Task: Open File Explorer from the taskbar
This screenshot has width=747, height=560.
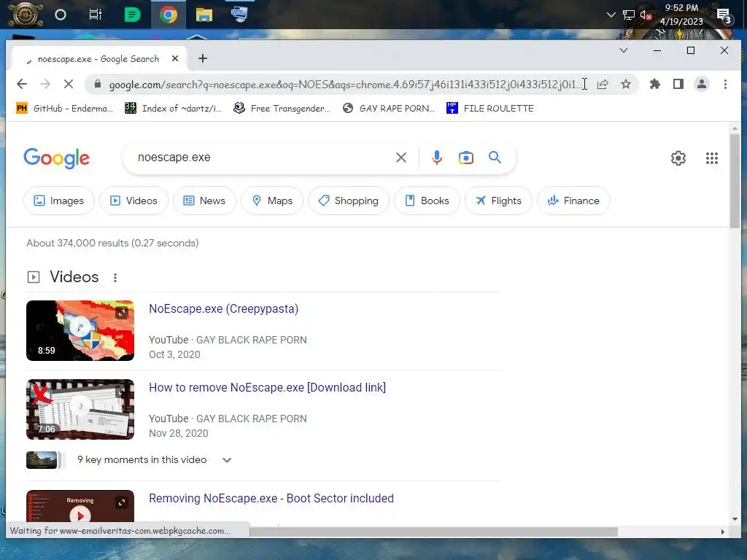Action: tap(204, 15)
